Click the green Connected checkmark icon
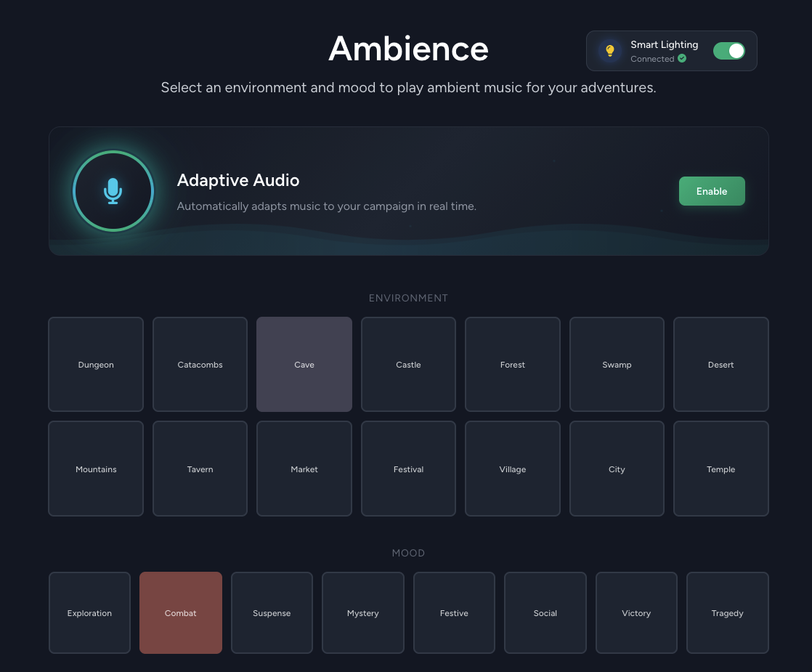Screen dimensions: 812x672 point(682,59)
